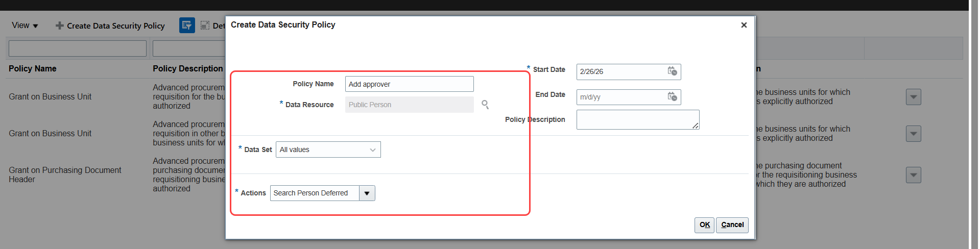This screenshot has height=249, width=980.
Task: Click the OK button
Action: [704, 225]
